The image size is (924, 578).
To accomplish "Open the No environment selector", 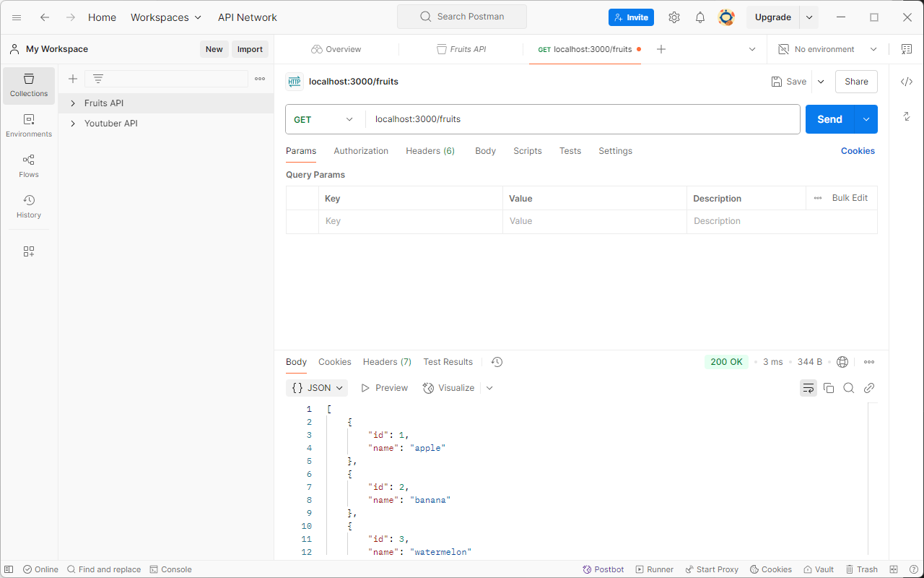I will [x=827, y=49].
